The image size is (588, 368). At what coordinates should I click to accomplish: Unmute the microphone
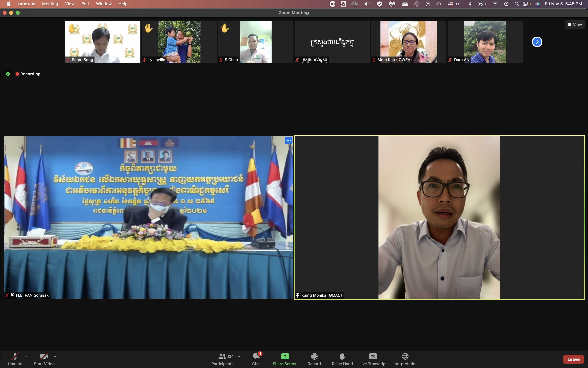pos(15,359)
